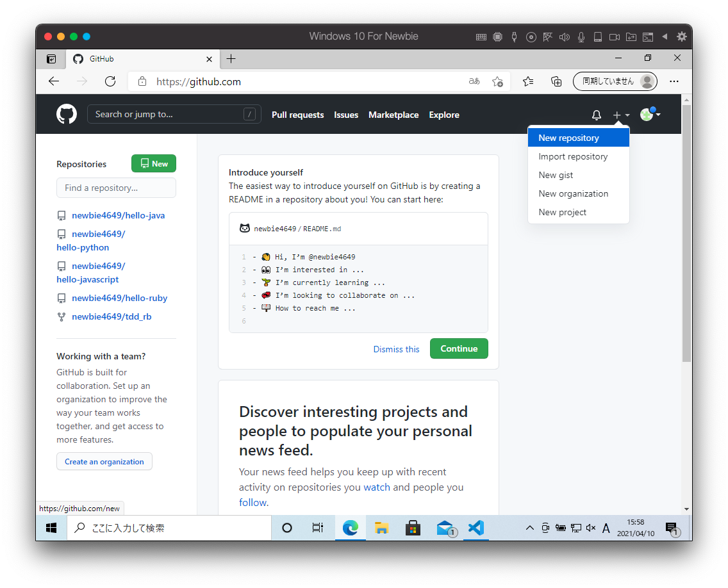Reload the page with refresh icon
The height and width of the screenshot is (588, 728).
point(110,82)
